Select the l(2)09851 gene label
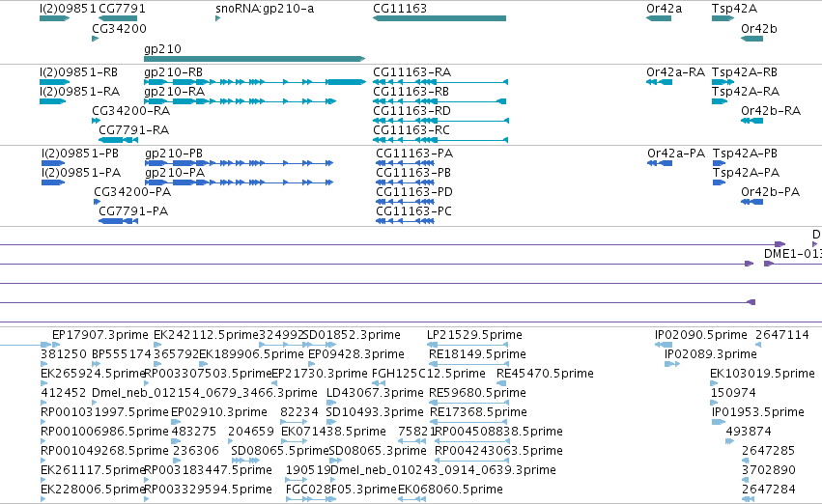The height and width of the screenshot is (504, 822). coord(68,9)
